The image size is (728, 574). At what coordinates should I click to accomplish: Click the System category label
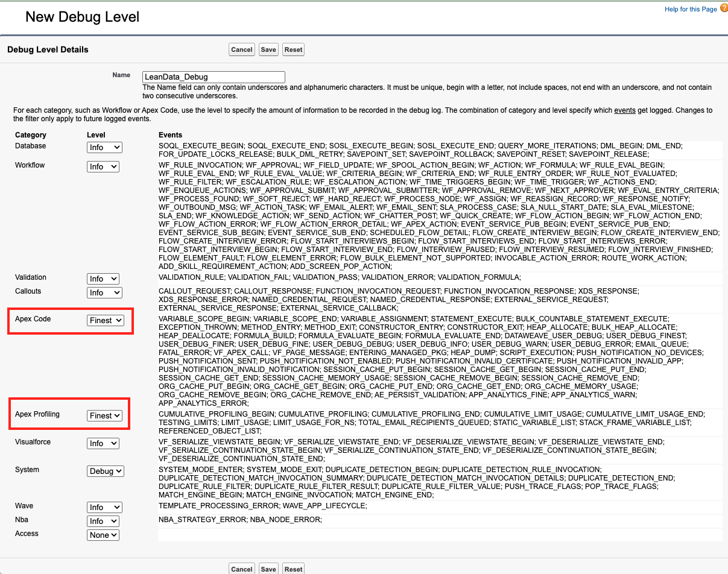(x=27, y=470)
